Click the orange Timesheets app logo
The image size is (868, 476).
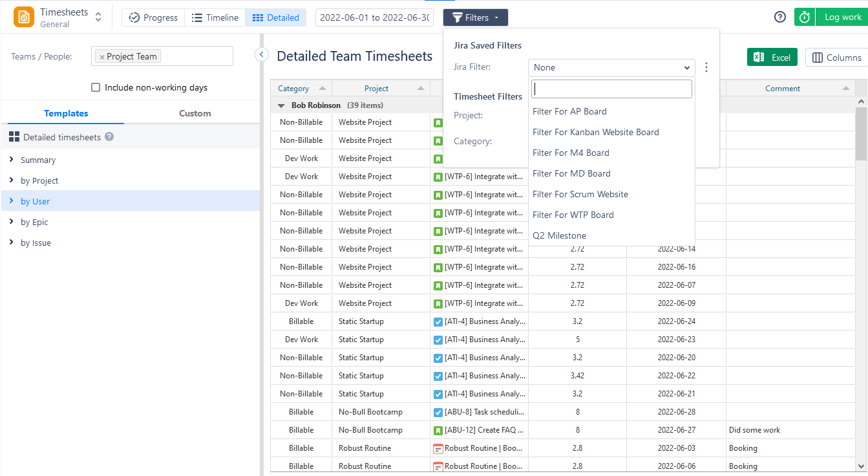click(24, 17)
